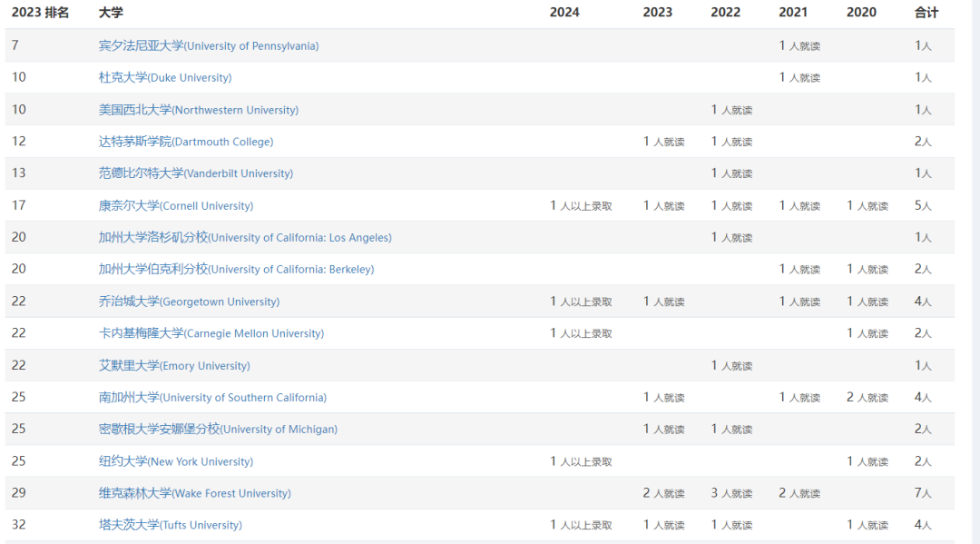Select New York University's 2024 '1 人以上录取' cell
Viewport: 980px width, 544px height.
[x=582, y=461]
